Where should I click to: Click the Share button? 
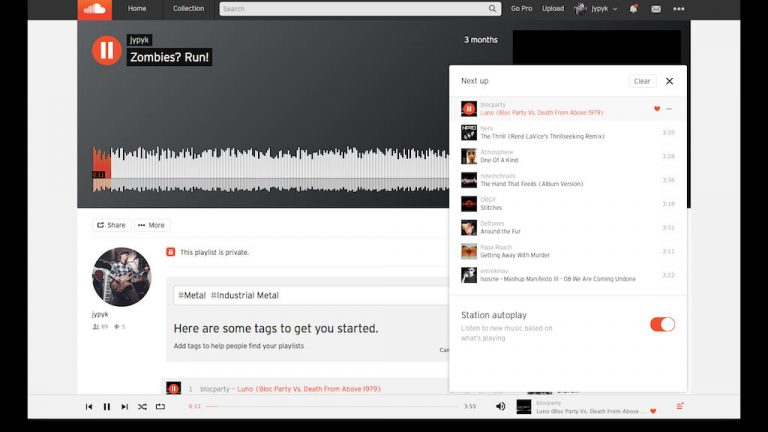[x=111, y=225]
